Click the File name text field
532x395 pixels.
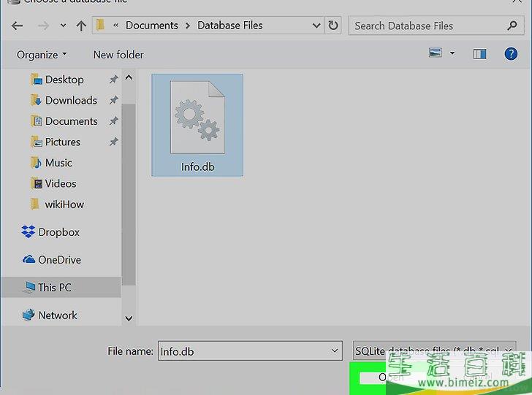[243, 351]
